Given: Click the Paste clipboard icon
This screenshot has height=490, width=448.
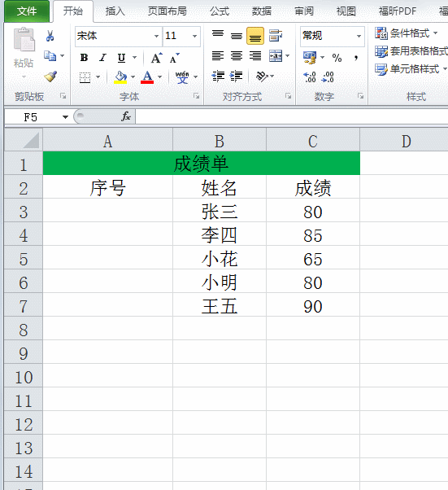Looking at the screenshot, I should pyautogui.click(x=24, y=39).
